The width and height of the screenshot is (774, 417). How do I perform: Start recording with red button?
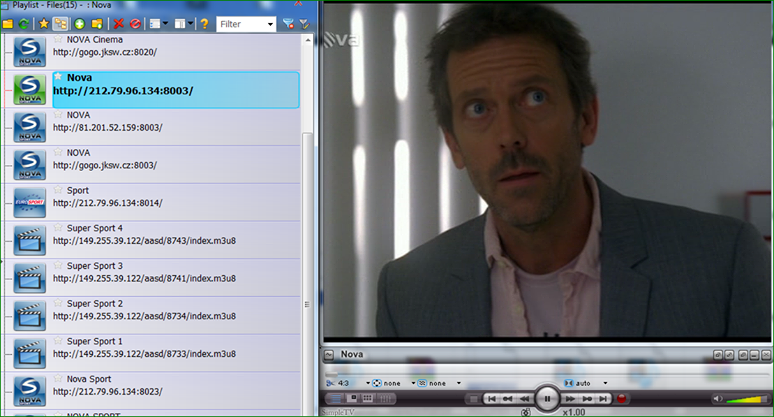621,399
